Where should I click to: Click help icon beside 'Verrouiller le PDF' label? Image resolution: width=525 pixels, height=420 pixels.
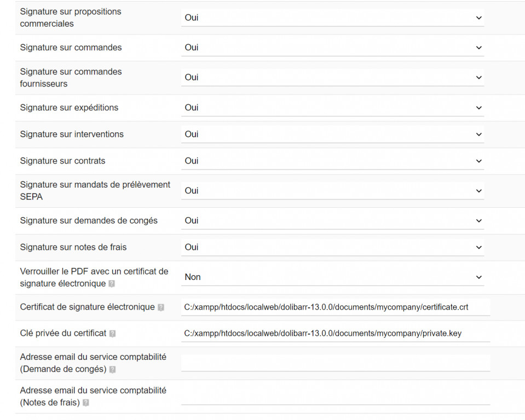112,284
